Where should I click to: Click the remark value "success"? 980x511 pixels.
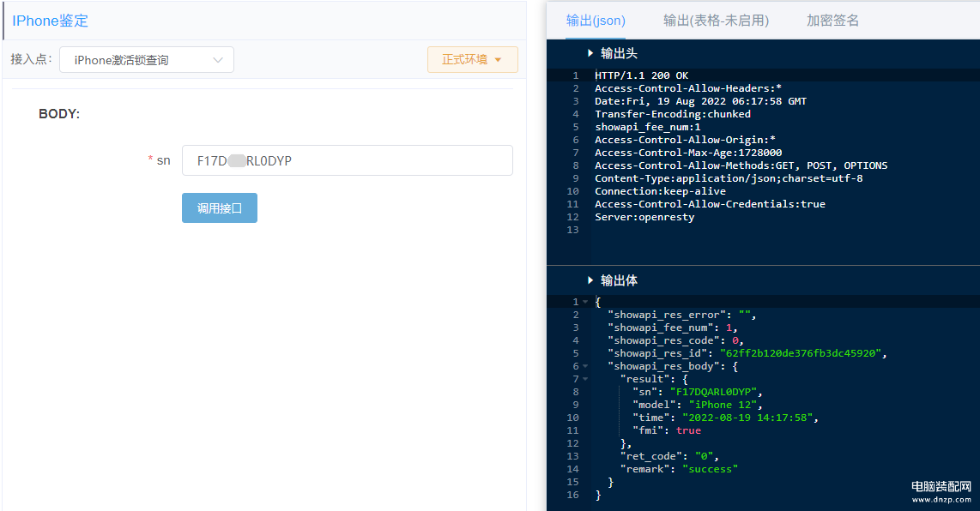click(710, 469)
